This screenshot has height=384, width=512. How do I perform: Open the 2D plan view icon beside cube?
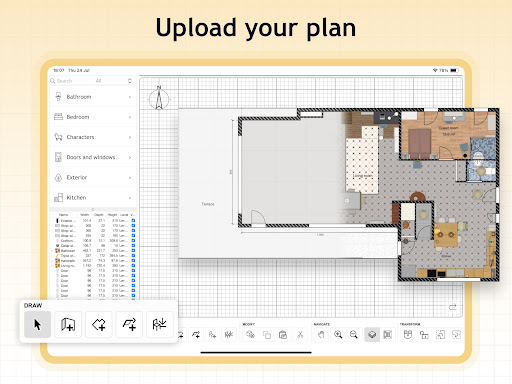click(x=387, y=334)
